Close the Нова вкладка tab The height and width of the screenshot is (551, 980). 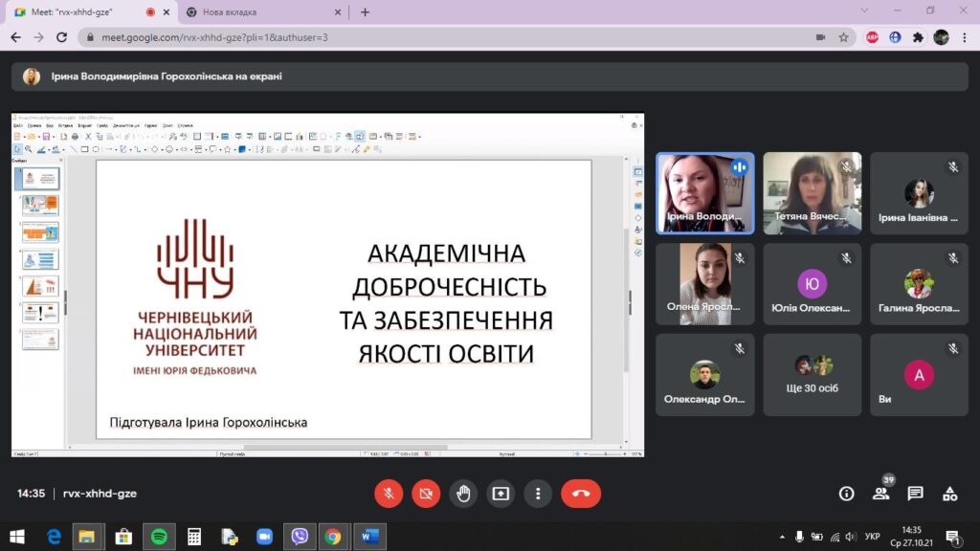pos(338,11)
